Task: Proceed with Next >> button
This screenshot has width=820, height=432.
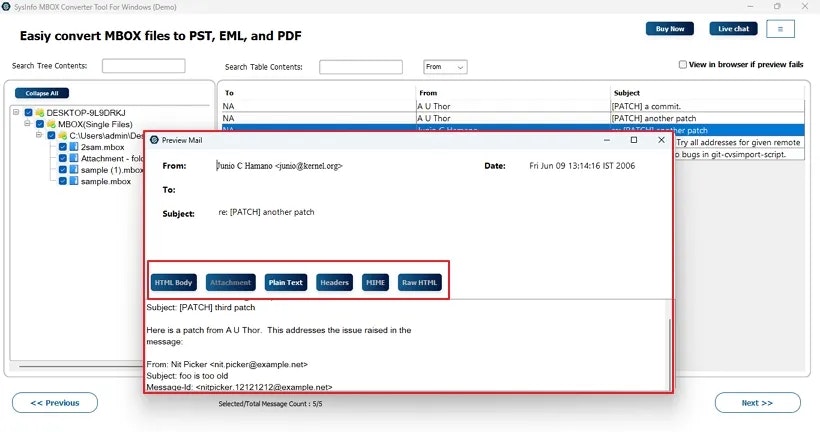Action: point(757,403)
